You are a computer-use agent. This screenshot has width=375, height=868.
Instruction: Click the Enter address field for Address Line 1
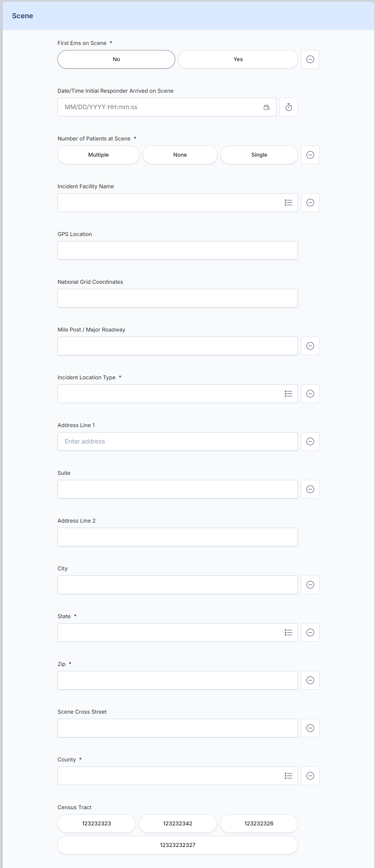coord(177,441)
